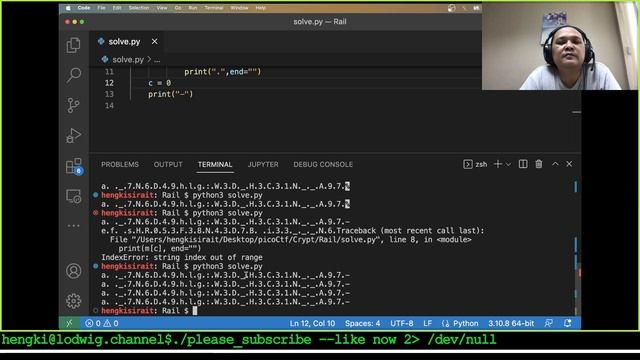Split the terminal panel
The height and width of the screenshot is (360, 640).
[523, 164]
